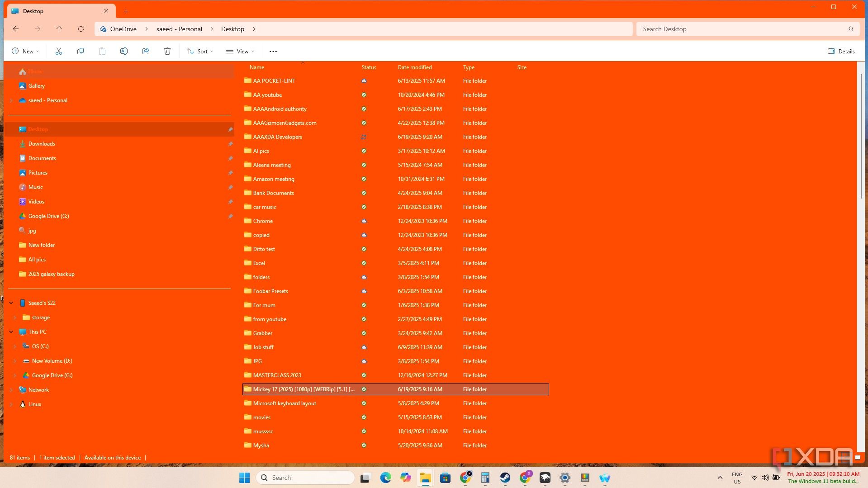Go back with the Back arrow
This screenshot has height=488, width=868.
16,29
